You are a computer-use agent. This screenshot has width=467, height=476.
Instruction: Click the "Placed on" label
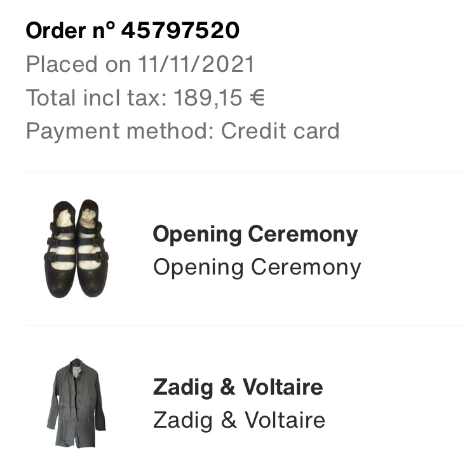pos(79,64)
